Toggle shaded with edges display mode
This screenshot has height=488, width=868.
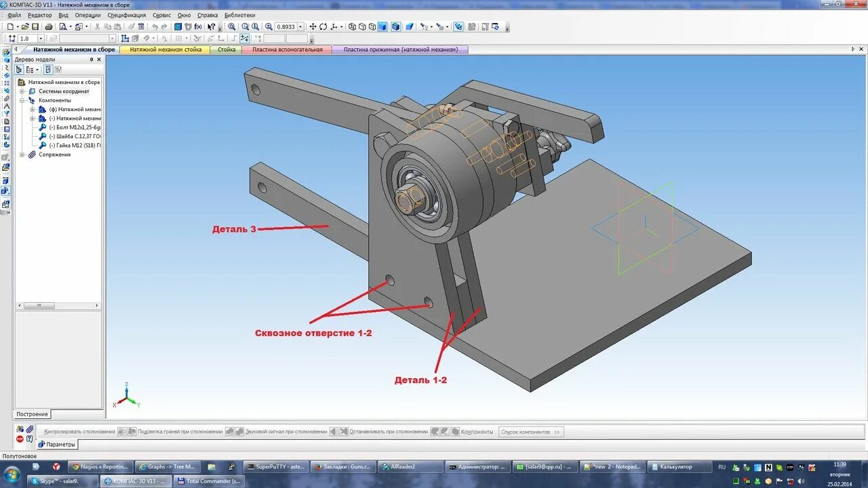(x=395, y=26)
